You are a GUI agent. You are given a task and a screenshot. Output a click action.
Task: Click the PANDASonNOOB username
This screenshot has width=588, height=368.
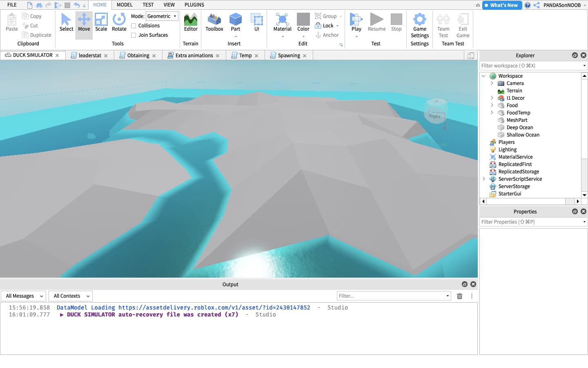pyautogui.click(x=562, y=5)
